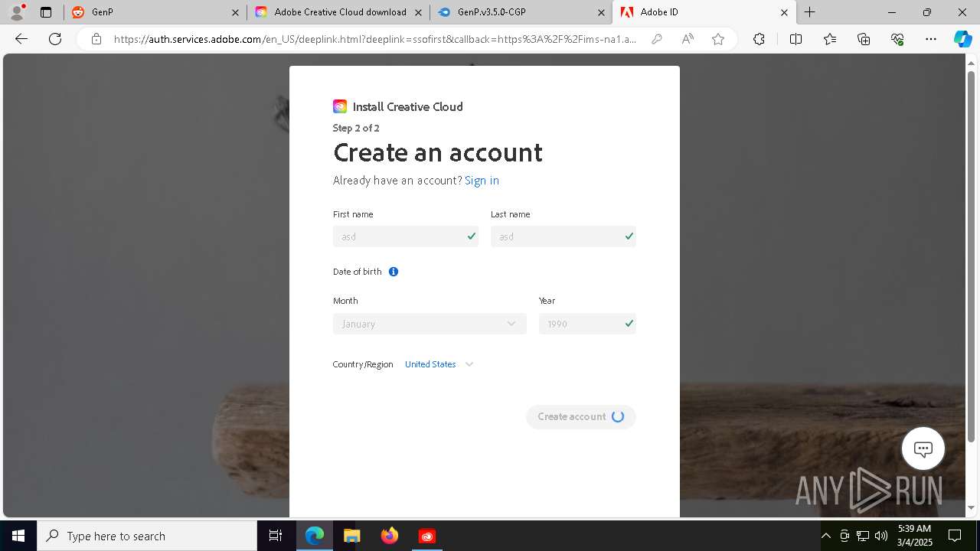Close the Adobe ID tab
Viewport: 980px width, 551px height.
pyautogui.click(x=784, y=12)
